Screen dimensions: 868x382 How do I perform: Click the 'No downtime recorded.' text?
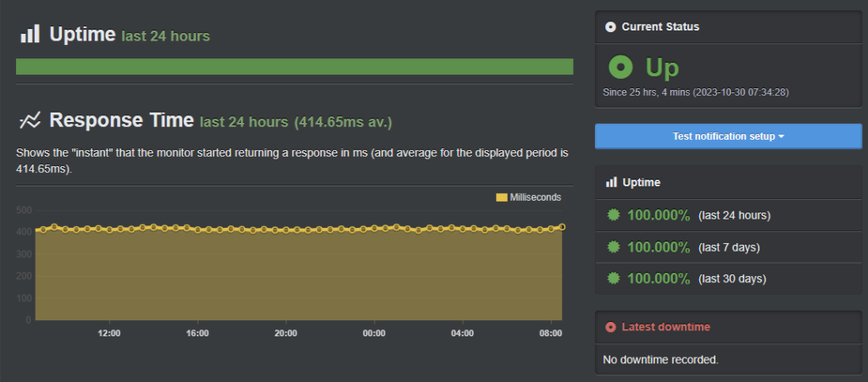660,360
